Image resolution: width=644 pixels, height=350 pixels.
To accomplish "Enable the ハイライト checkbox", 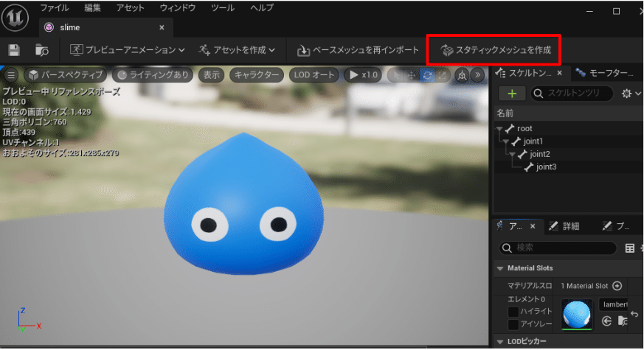I will [x=513, y=312].
